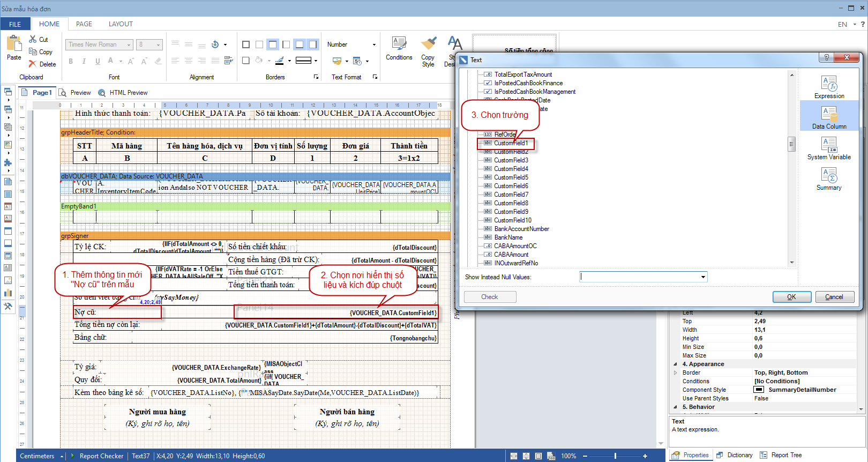The height and width of the screenshot is (462, 868).
Task: Switch to the PAGE ribbon tab
Action: (84, 24)
